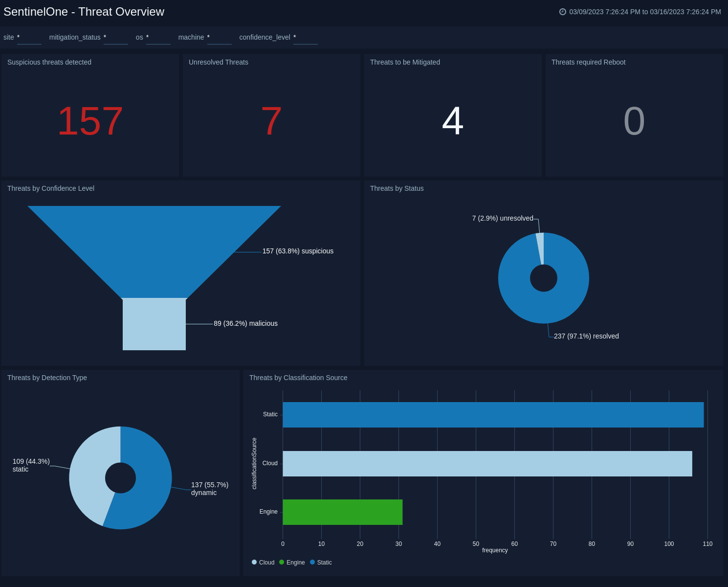728x587 pixels.
Task: Open the machine filter selector
Action: coord(219,38)
